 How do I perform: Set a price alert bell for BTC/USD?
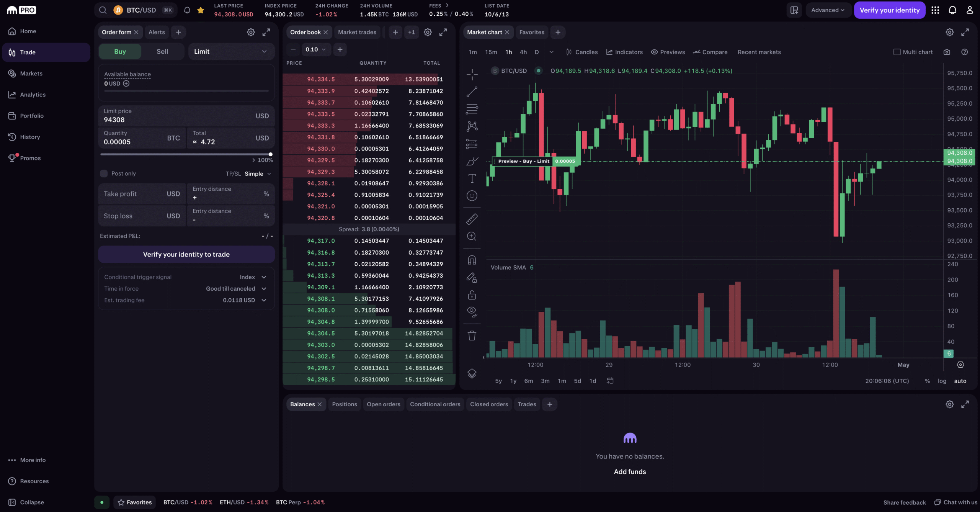pyautogui.click(x=187, y=10)
